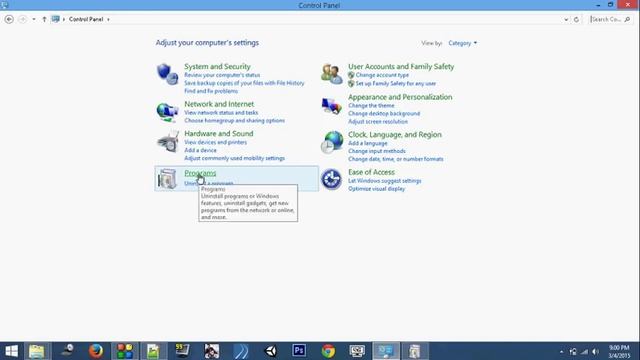Open the Ease of Access icon

pos(331,179)
